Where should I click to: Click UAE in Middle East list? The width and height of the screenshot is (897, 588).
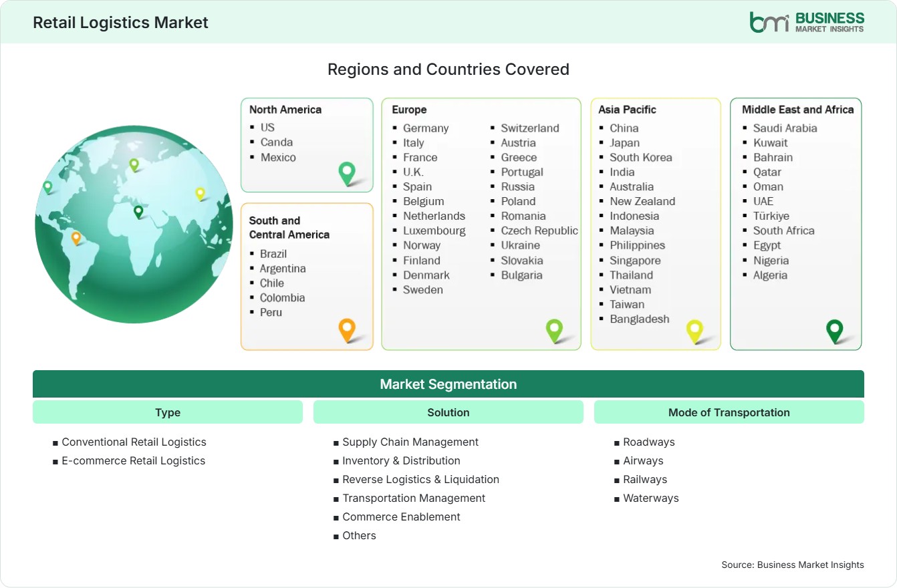click(x=763, y=201)
